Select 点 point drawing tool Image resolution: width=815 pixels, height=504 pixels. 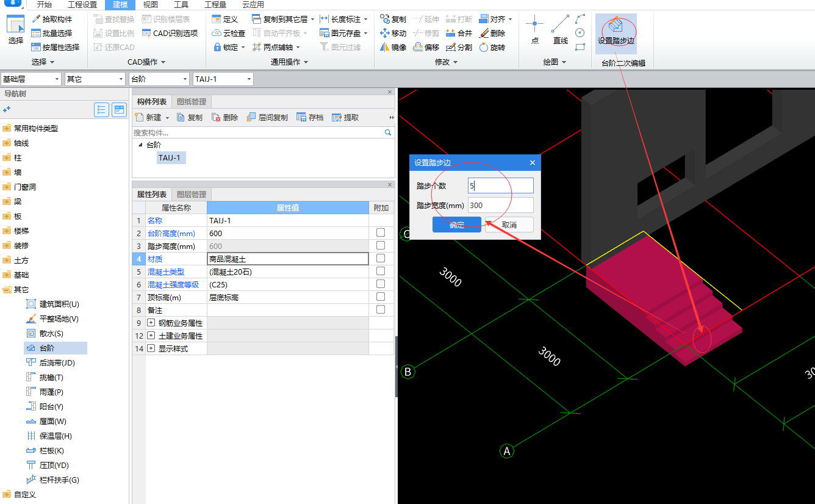pos(535,31)
